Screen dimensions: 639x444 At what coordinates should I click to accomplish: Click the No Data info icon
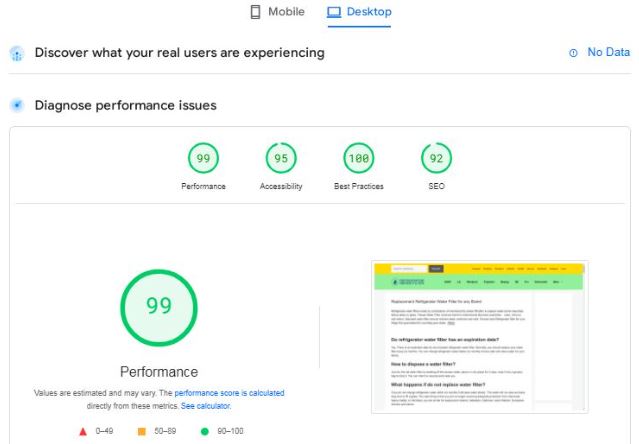(x=573, y=53)
